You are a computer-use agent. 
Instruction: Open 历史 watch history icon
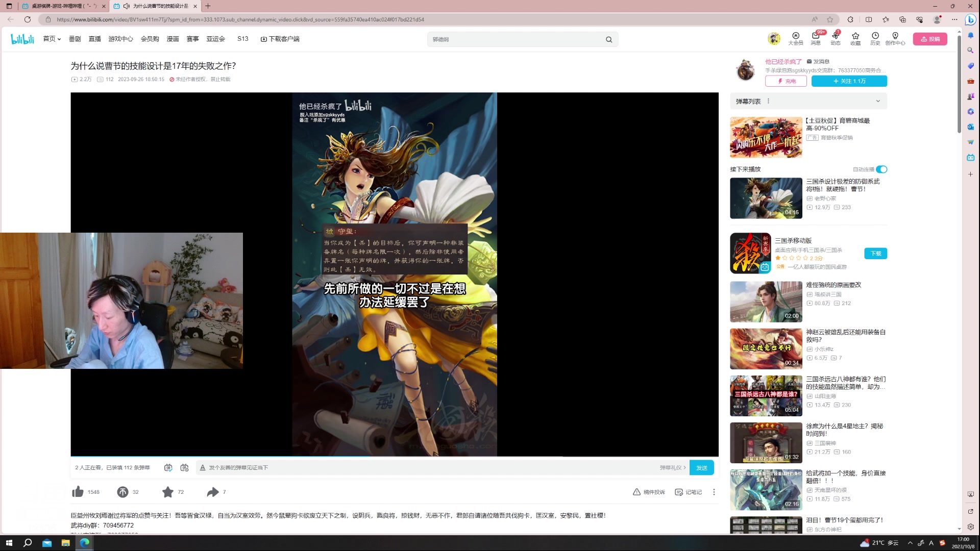coord(875,38)
